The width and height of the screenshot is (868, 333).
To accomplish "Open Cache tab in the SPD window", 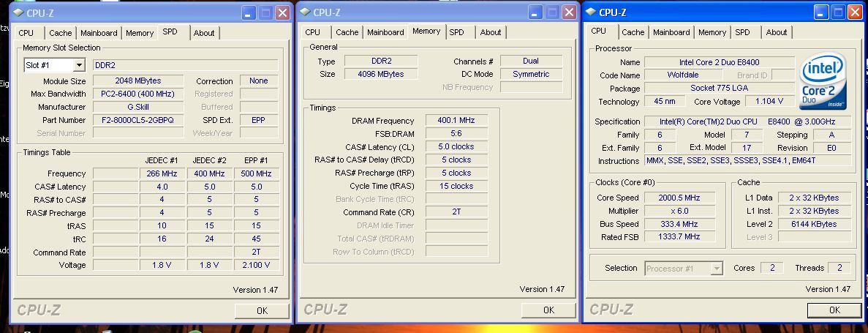I will pyautogui.click(x=61, y=33).
